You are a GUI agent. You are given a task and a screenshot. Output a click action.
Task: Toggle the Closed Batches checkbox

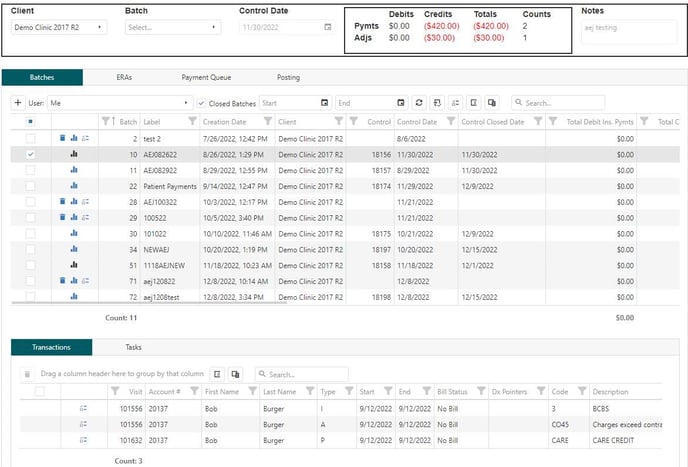tap(202, 103)
